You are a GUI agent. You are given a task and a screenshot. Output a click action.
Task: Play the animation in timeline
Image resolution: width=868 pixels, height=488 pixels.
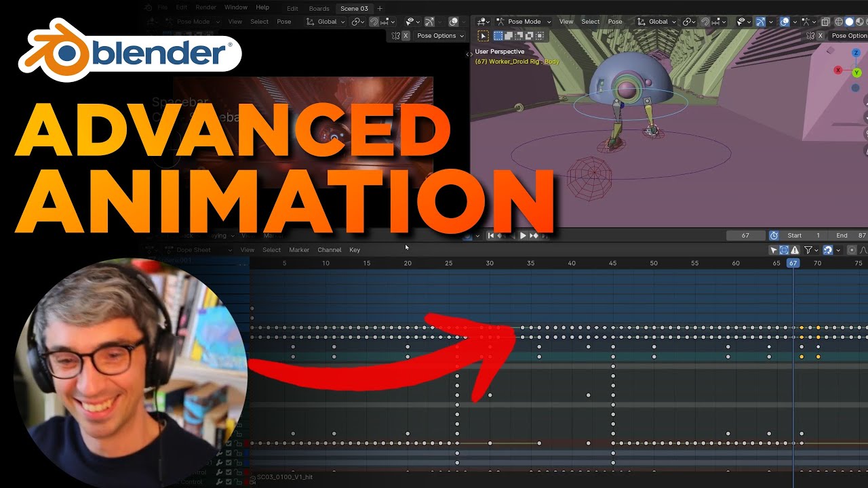523,235
